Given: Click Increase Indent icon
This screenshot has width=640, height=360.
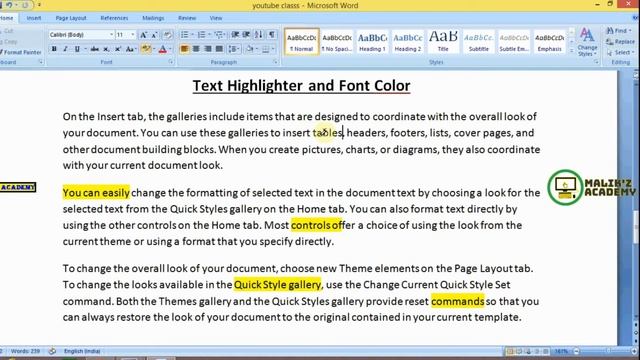Looking at the screenshot, I should point(246,35).
